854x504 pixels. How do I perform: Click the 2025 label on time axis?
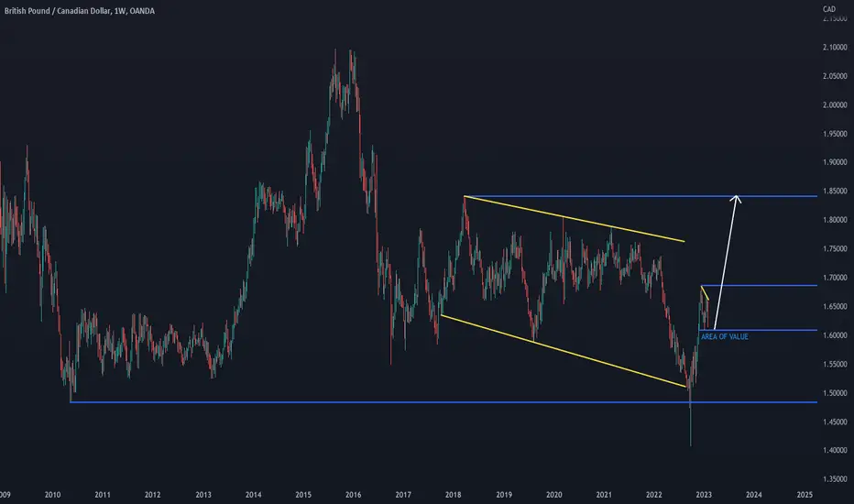[805, 495]
